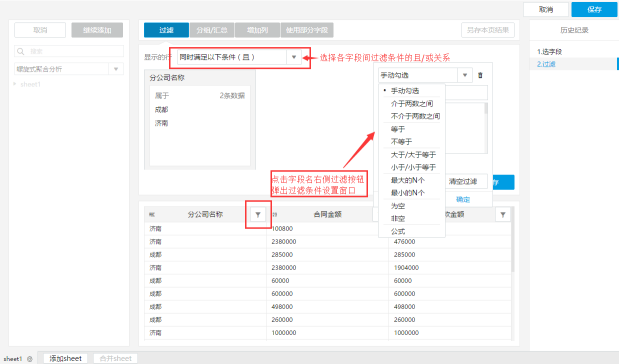Switch to the 过滤 tab
The height and width of the screenshot is (364, 619).
pyautogui.click(x=166, y=30)
